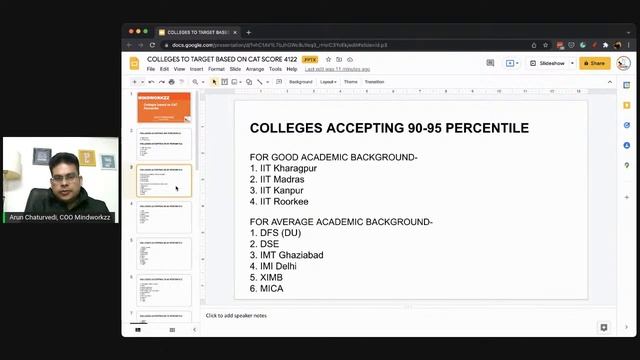Get add-ons with the plus icon
This screenshot has height=360, width=640.
point(627,197)
